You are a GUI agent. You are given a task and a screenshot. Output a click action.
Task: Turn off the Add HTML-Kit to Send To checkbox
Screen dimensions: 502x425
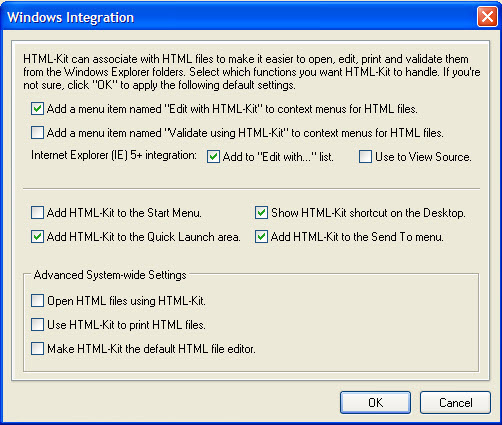click(261, 237)
